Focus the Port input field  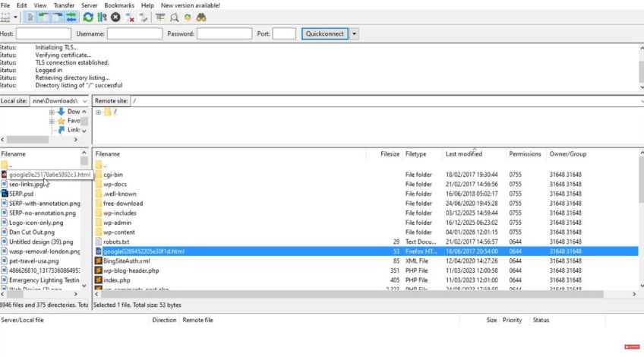point(284,33)
